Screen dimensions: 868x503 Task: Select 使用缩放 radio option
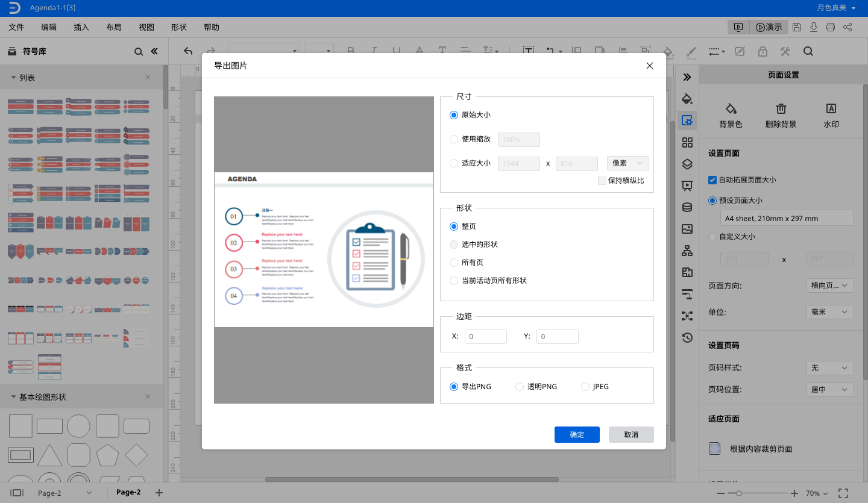(454, 139)
